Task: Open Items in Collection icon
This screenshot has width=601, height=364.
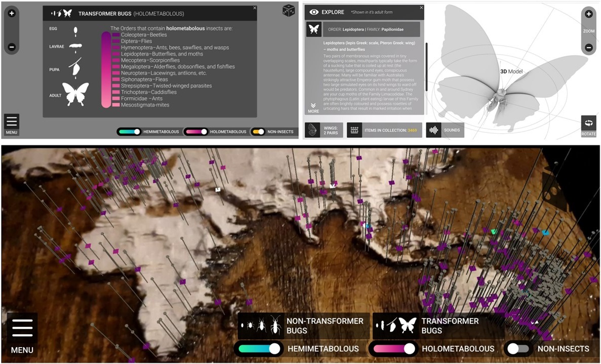Action: 354,130
